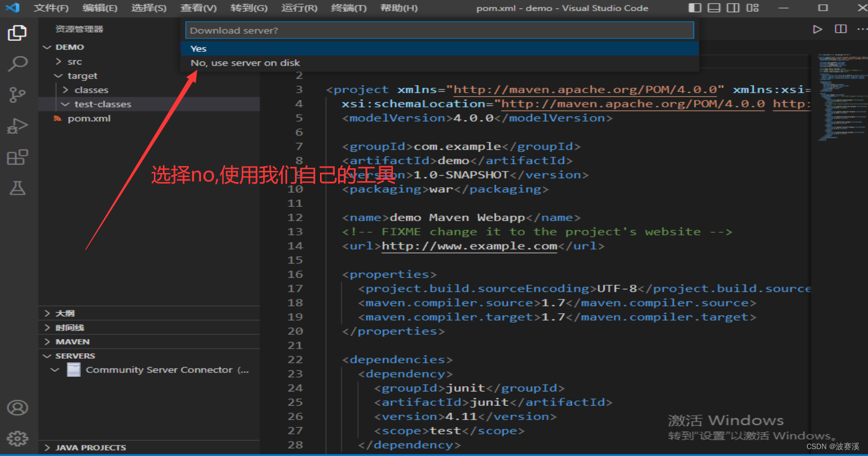Viewport: 868px width, 456px height.
Task: Click the maven.compiler.target 1.7 line
Action: 557,317
